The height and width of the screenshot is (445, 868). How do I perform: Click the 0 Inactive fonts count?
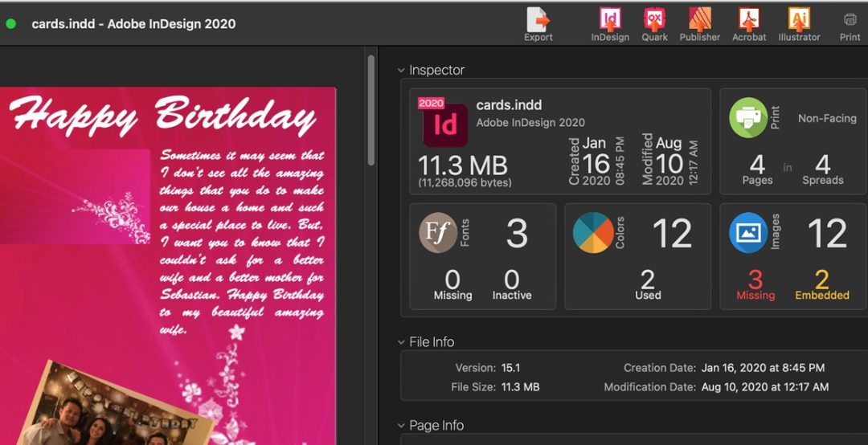(512, 285)
